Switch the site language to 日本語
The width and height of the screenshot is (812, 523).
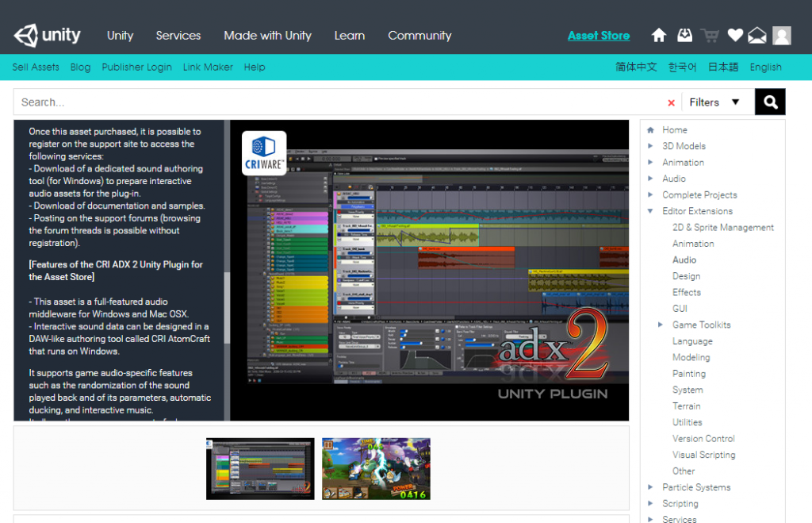tap(722, 67)
